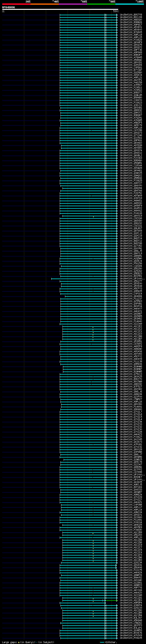146x644 pixels.
Task: Click the UniRef100_A1C2E2 label
Action: [x=131, y=326]
